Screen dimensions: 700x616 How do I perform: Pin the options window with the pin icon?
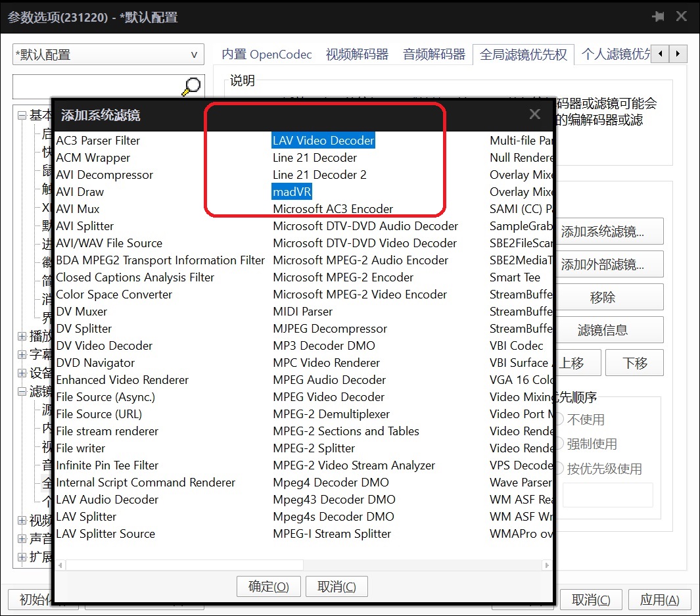[x=657, y=16]
